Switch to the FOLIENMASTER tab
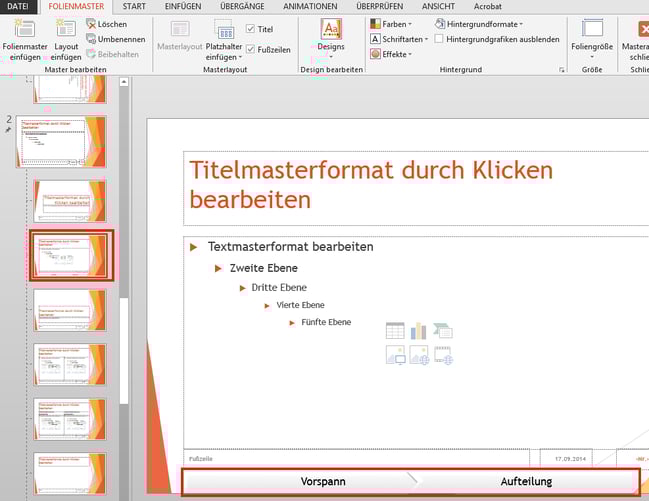 click(76, 6)
